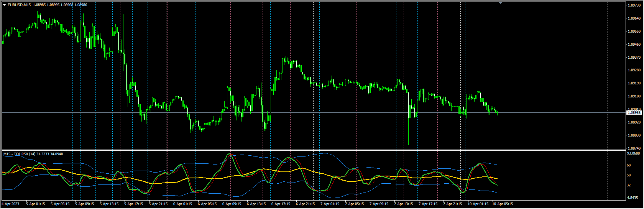
Task: Click time label 6 Apr 01:15
Action: pyautogui.click(x=183, y=204)
